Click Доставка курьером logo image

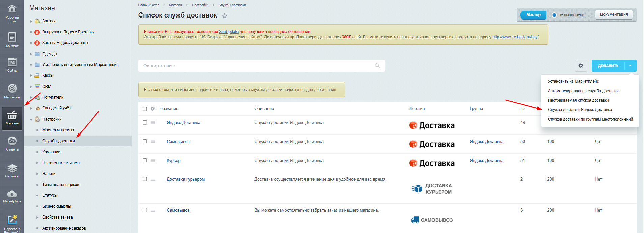pyautogui.click(x=432, y=189)
